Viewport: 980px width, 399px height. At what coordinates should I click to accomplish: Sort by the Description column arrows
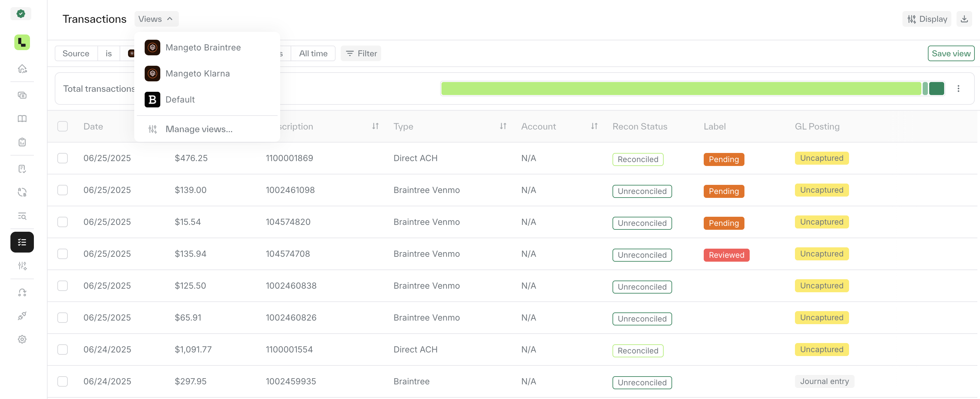coord(375,126)
